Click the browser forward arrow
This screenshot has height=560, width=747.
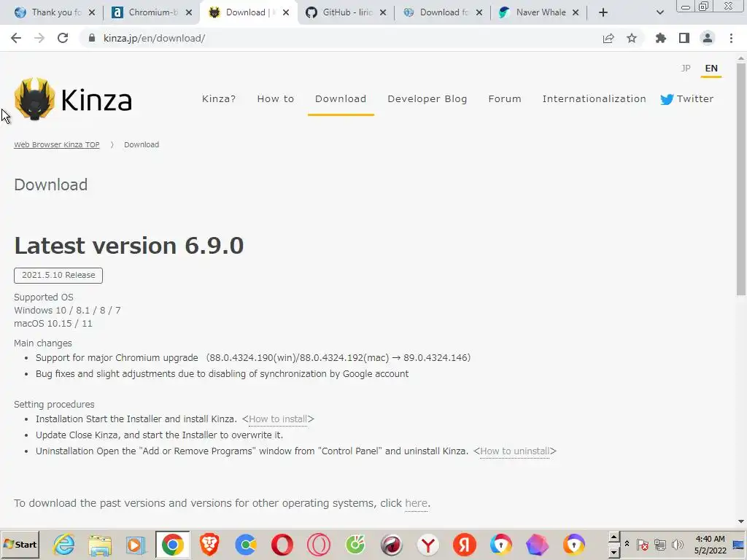pos(39,38)
